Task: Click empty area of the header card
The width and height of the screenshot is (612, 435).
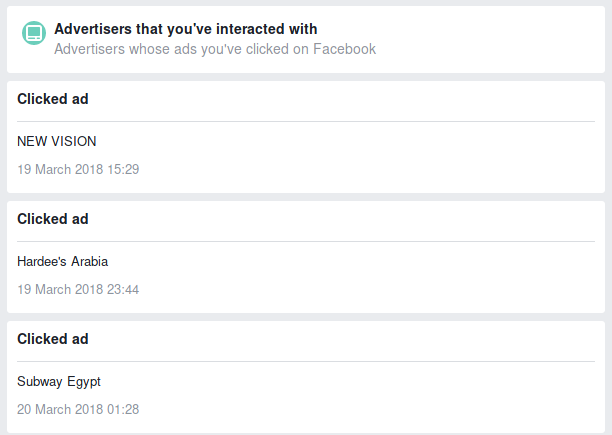Action: pos(488,39)
